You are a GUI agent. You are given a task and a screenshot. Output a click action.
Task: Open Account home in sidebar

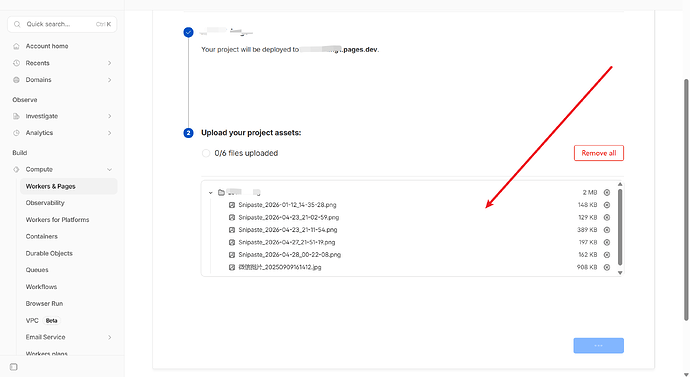point(47,46)
